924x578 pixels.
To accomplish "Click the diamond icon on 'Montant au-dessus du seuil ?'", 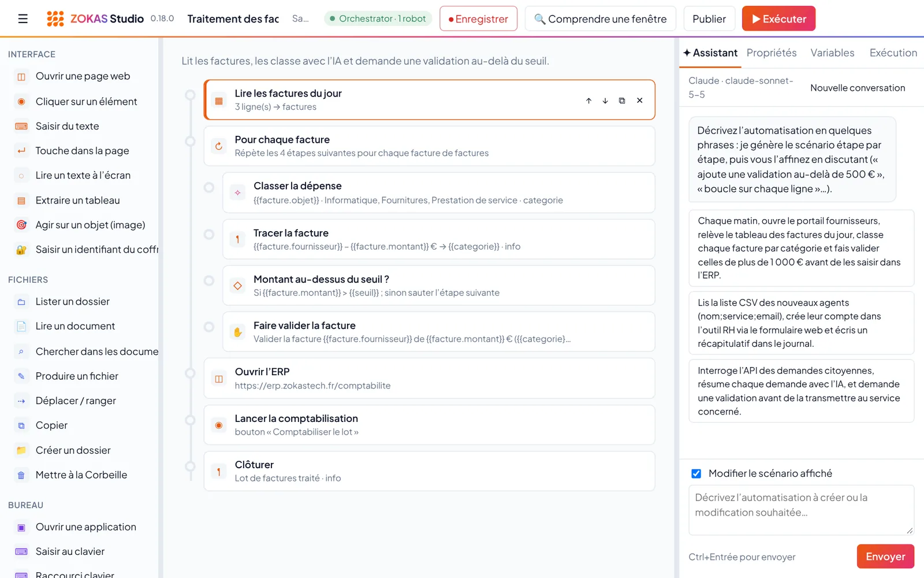I will (237, 286).
